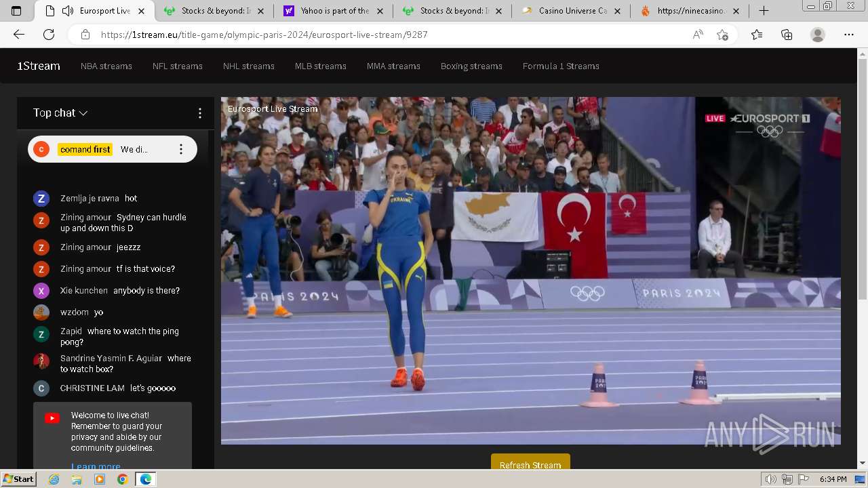
Task: Close the Casino Universe tab
Action: click(618, 11)
